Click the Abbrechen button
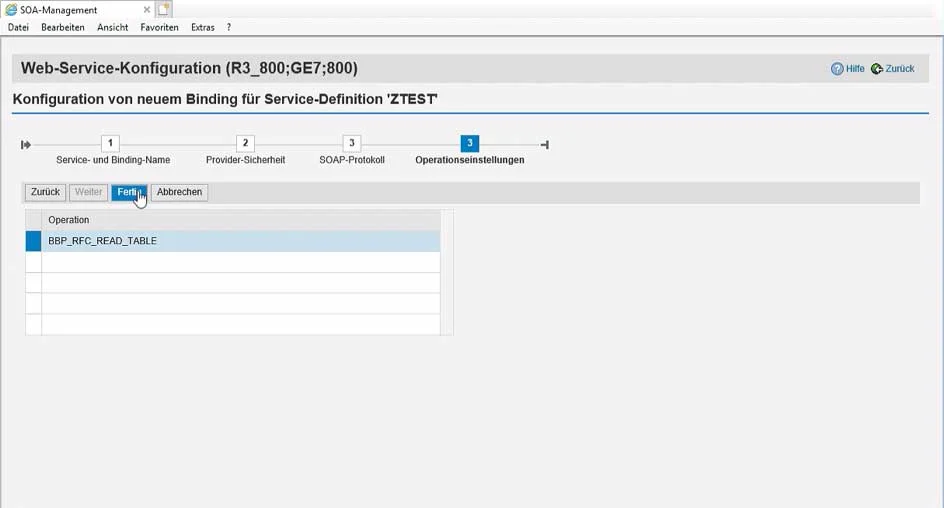Screen dimensions: 944x508 tap(179, 192)
